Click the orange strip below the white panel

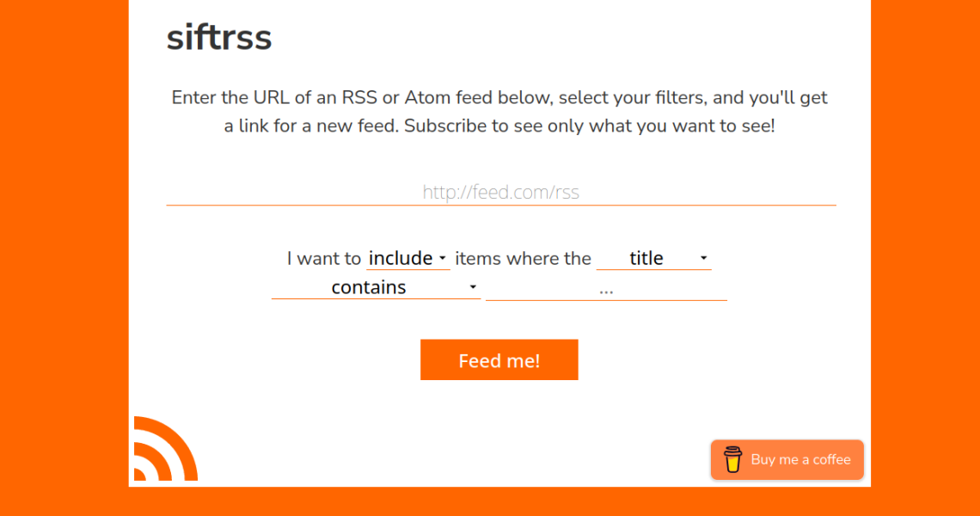point(499,501)
